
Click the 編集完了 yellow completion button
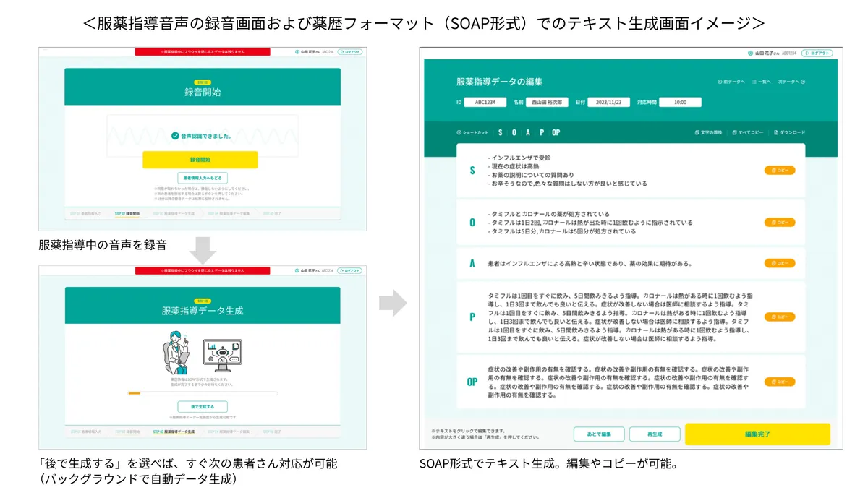coord(757,433)
